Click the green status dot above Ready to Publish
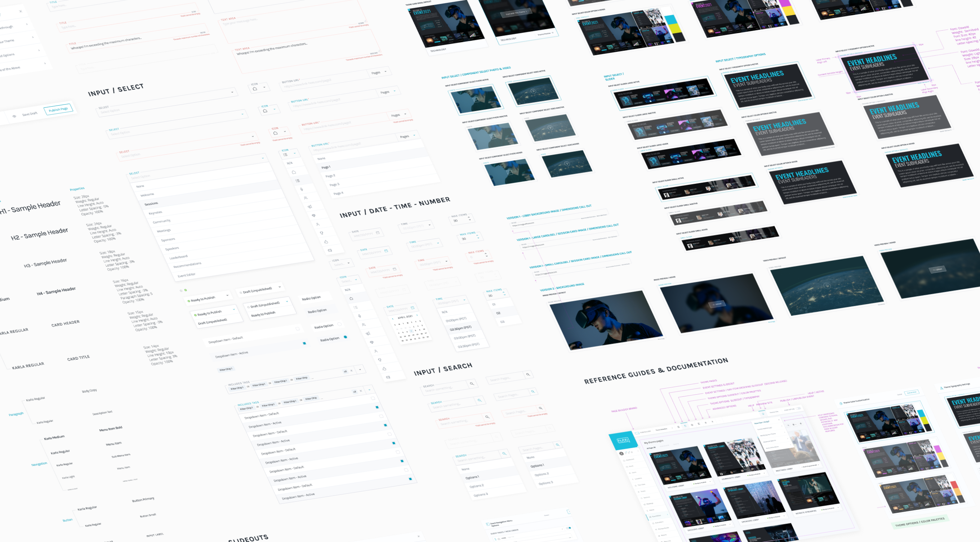Viewport: 980px width, 542px height. [x=186, y=290]
